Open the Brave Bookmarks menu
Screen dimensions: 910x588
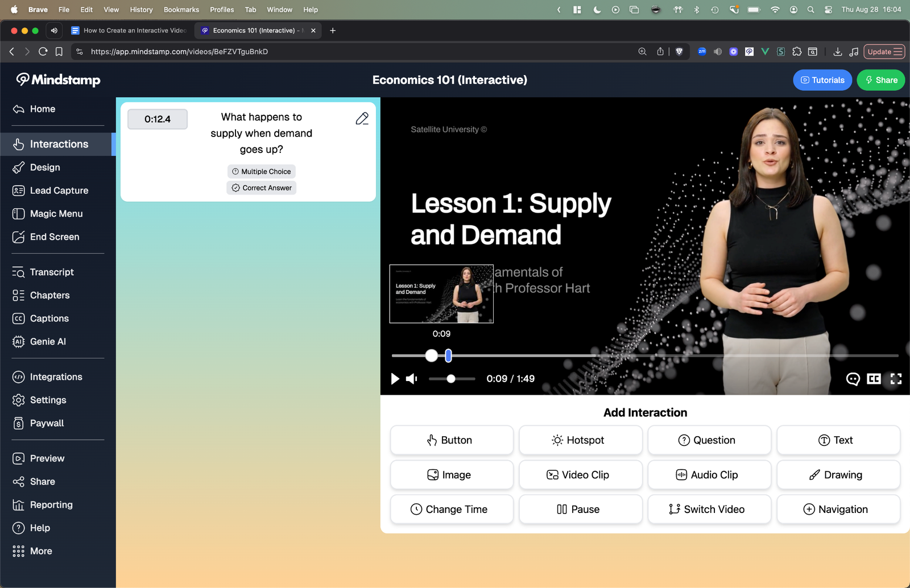(x=181, y=10)
